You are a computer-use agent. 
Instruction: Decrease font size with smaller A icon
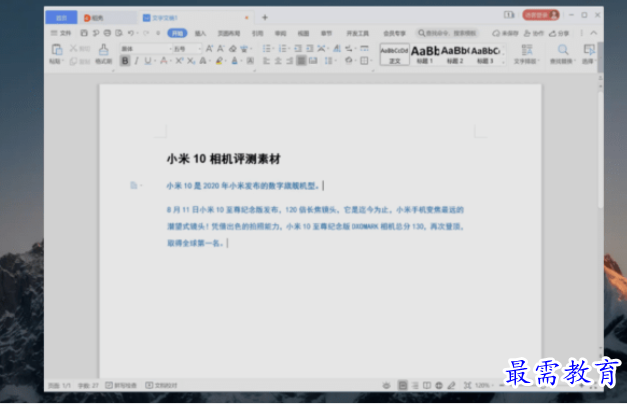(220, 49)
